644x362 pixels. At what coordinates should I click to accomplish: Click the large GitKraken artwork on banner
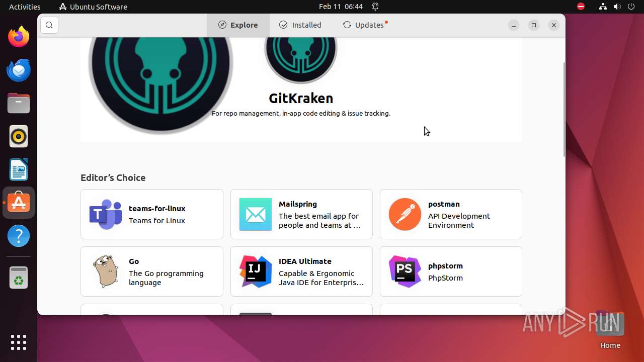[161, 85]
